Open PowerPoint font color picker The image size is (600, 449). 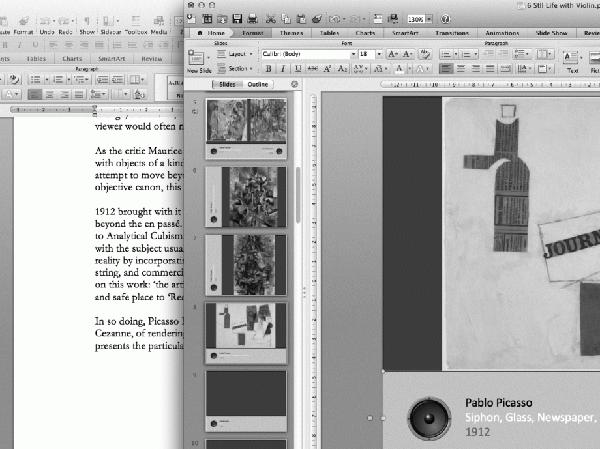click(x=399, y=69)
